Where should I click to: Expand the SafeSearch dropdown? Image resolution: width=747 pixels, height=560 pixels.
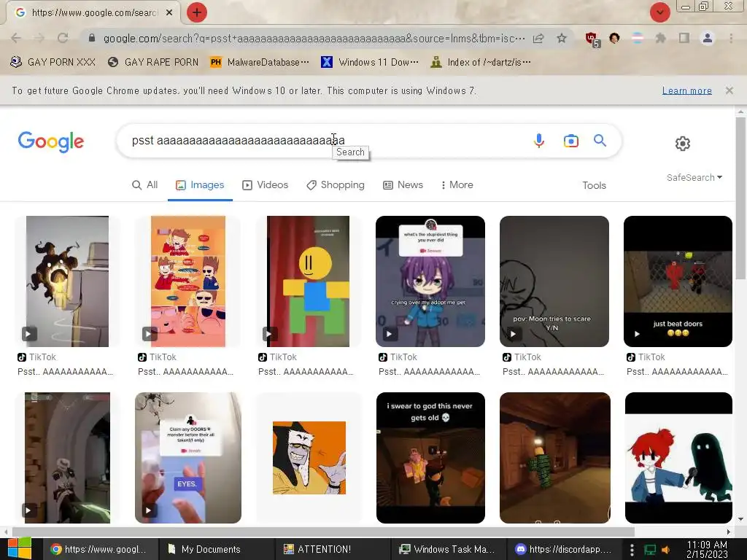pyautogui.click(x=694, y=178)
